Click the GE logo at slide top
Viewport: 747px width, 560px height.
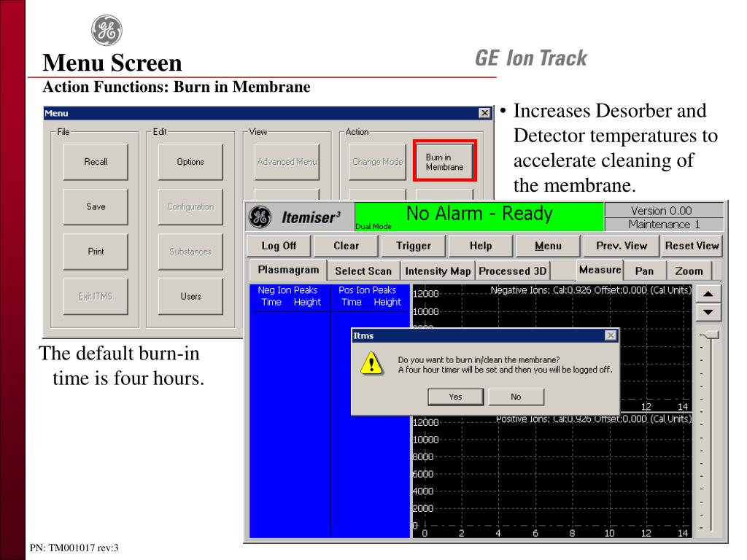107,30
